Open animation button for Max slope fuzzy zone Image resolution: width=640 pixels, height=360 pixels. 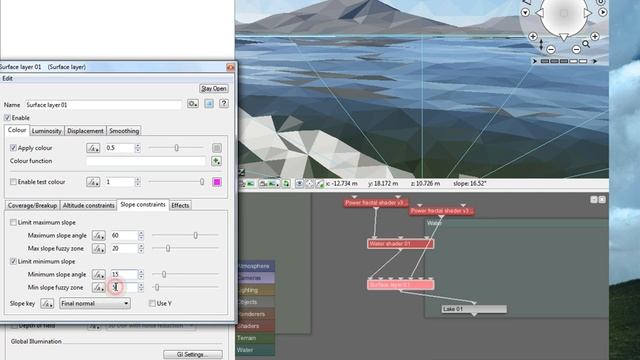tap(98, 249)
